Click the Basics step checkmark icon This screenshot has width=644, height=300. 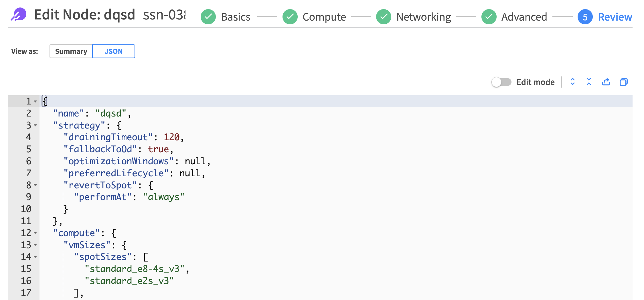[208, 17]
